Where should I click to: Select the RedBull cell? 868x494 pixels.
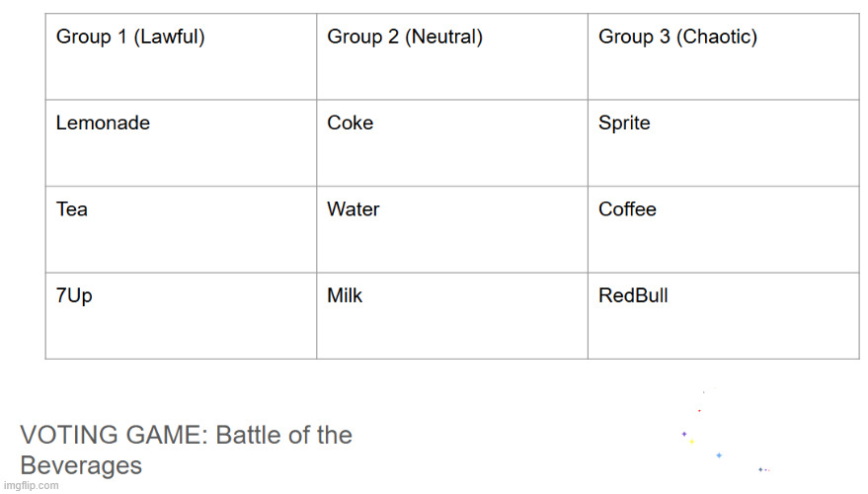(x=724, y=316)
